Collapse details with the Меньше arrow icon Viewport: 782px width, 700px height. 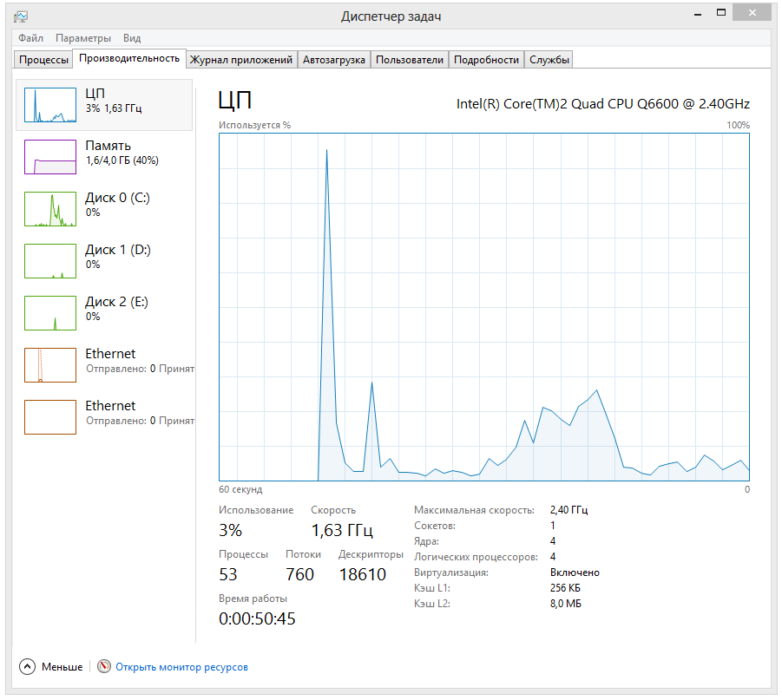[27, 666]
